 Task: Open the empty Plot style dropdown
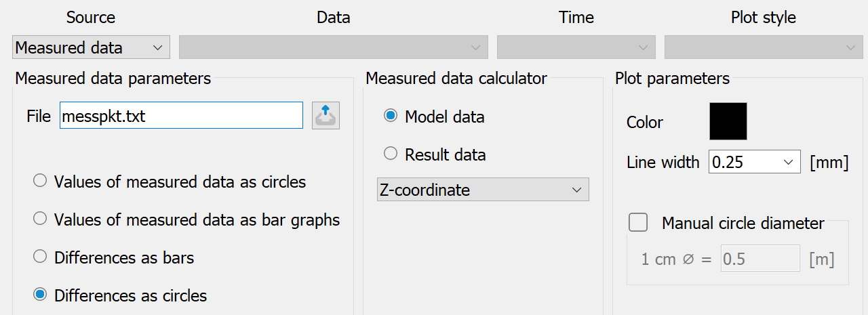pos(764,48)
